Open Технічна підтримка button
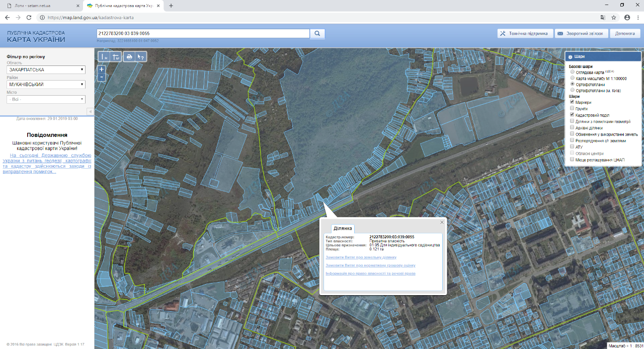The width and height of the screenshot is (644, 349). pyautogui.click(x=523, y=34)
